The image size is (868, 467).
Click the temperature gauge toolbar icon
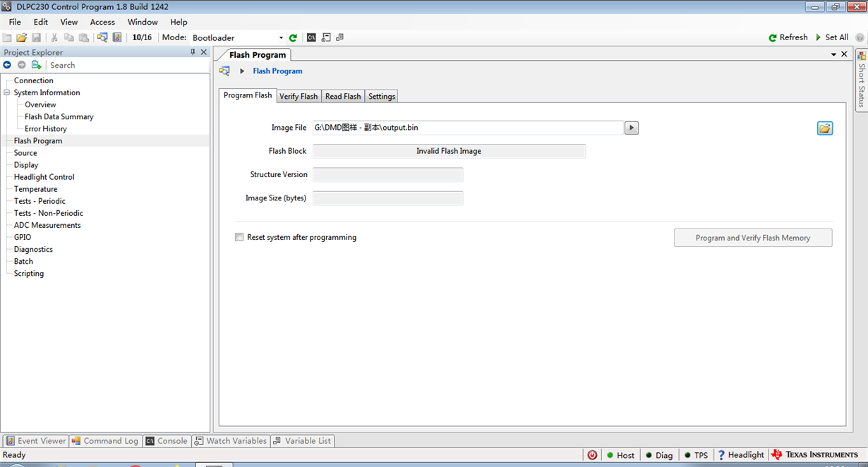point(117,37)
